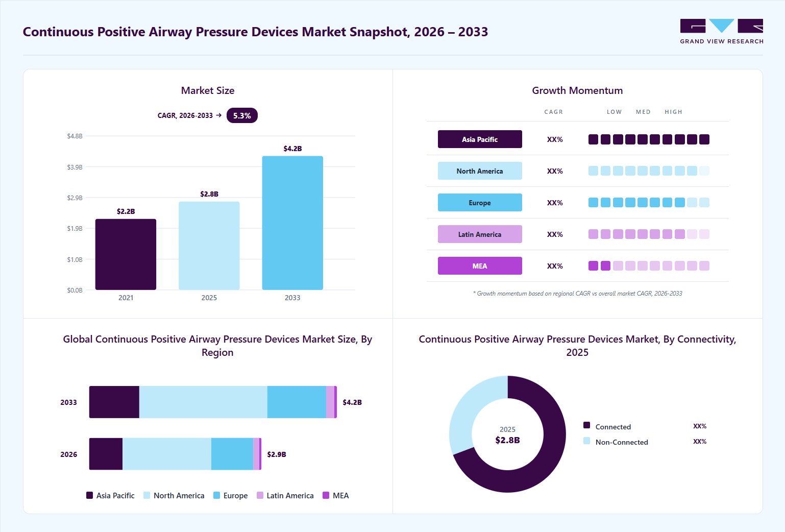
Task: Click the first momentum square in the Asia Pacific row
Action: click(x=593, y=139)
